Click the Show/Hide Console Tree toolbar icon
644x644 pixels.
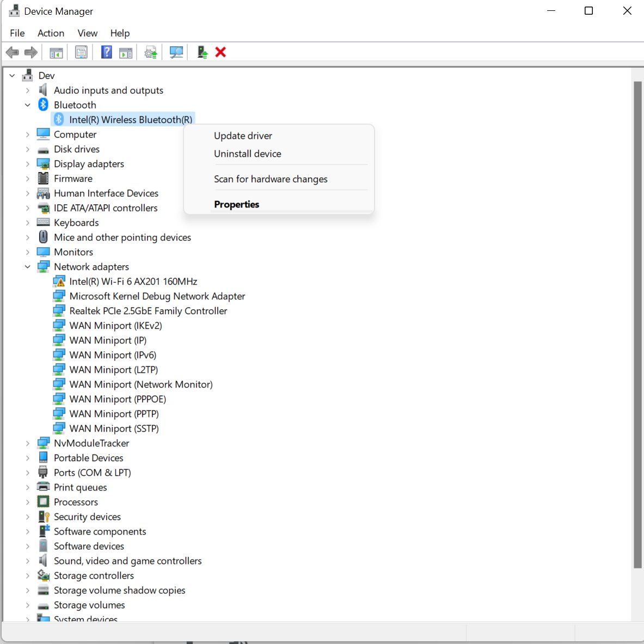point(56,52)
